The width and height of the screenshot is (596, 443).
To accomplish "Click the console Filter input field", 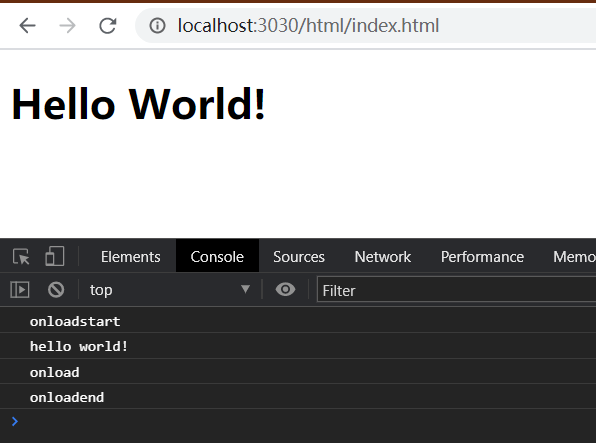I will [x=456, y=291].
